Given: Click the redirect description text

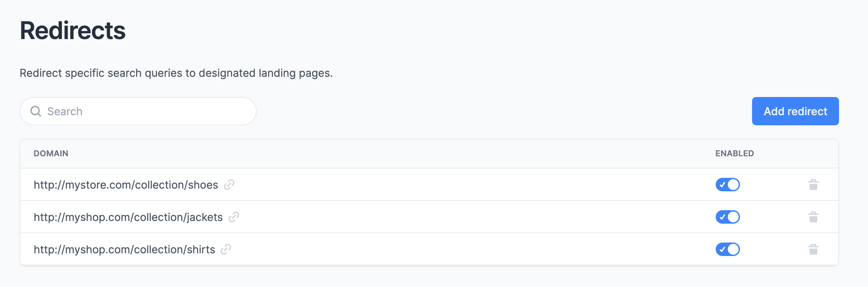Looking at the screenshot, I should (x=176, y=73).
